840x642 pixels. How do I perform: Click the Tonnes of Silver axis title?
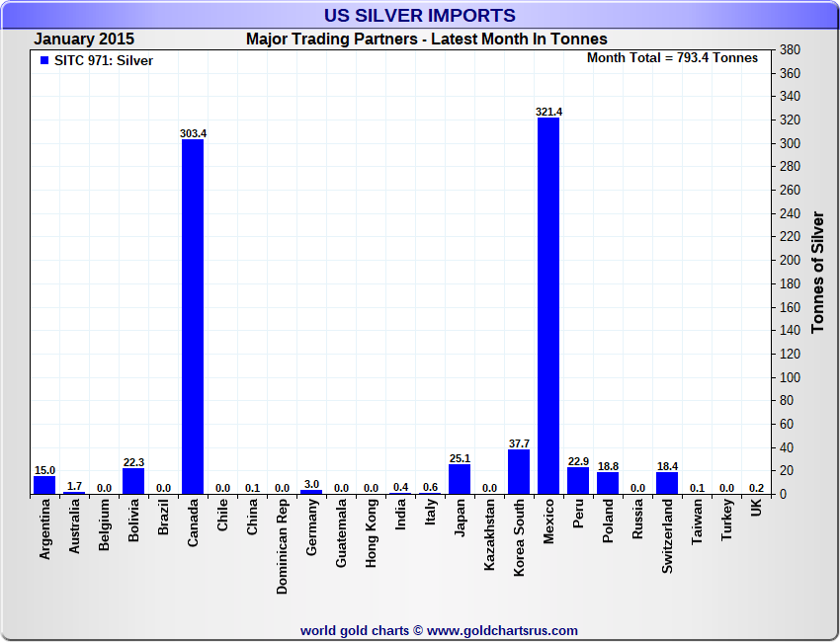[x=817, y=272]
